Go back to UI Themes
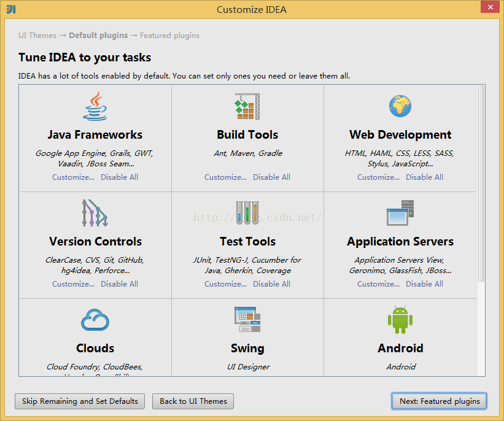The image size is (504, 421). [193, 401]
